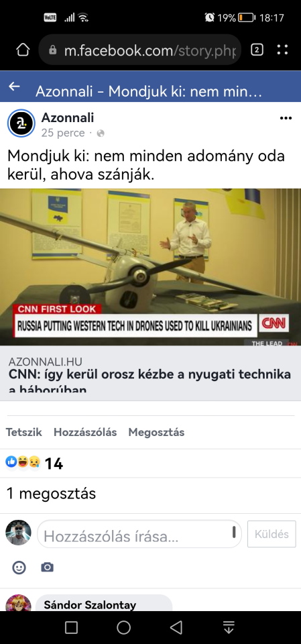The height and width of the screenshot is (644, 301).
Task: Open the browser tab switcher showing 2
Action: click(257, 50)
